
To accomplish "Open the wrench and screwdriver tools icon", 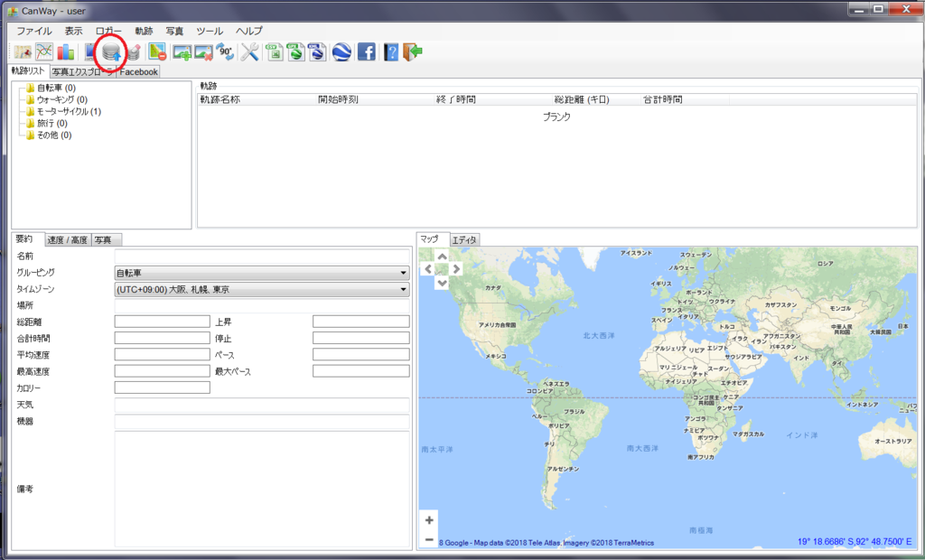I will point(249,51).
